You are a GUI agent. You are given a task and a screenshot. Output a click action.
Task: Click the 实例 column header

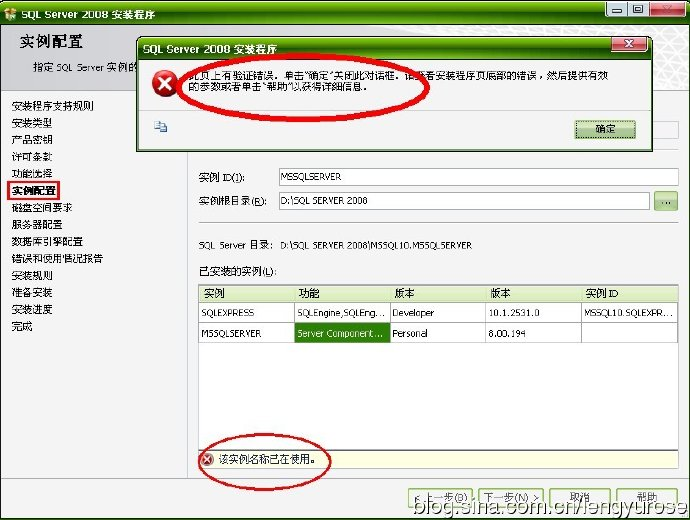(x=246, y=293)
